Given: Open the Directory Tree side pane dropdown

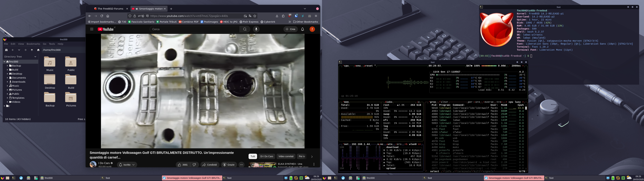Looking at the screenshot, I should click(x=35, y=57).
